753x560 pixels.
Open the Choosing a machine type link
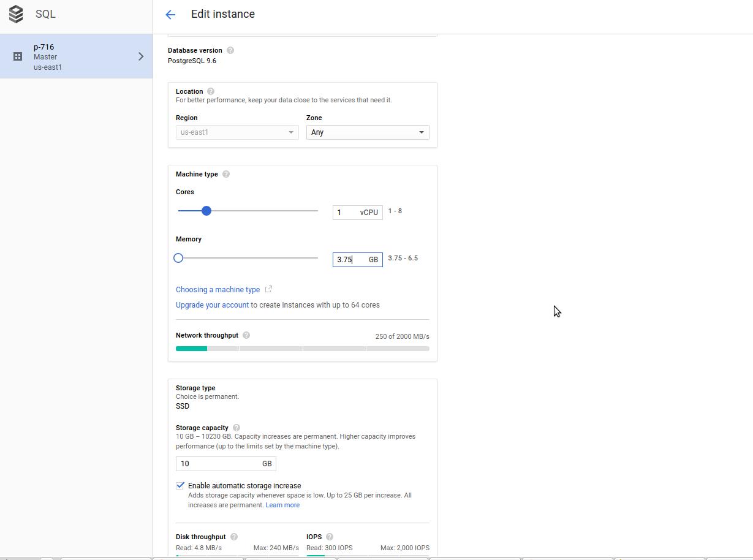(218, 290)
